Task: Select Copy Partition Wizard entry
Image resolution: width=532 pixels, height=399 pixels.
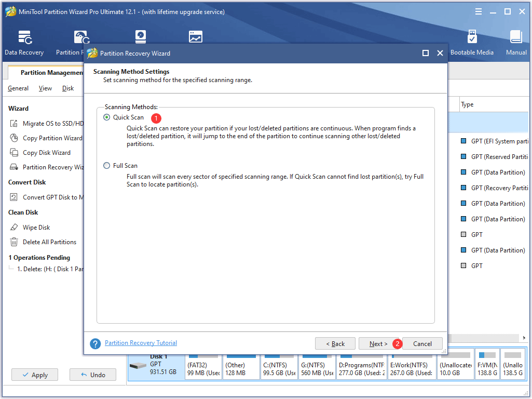Action: [x=52, y=138]
